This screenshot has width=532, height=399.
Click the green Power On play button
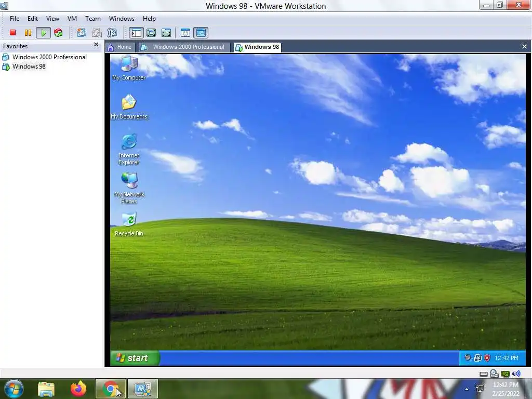click(x=44, y=33)
